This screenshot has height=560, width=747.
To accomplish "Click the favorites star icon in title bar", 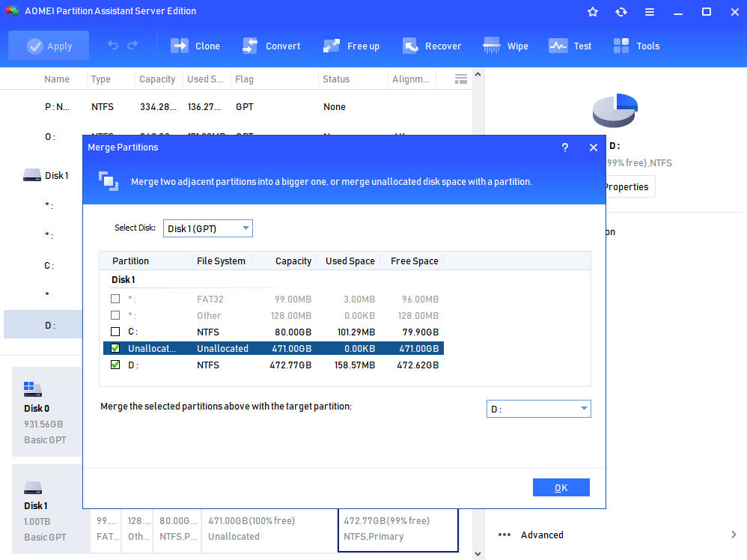I will tap(593, 12).
